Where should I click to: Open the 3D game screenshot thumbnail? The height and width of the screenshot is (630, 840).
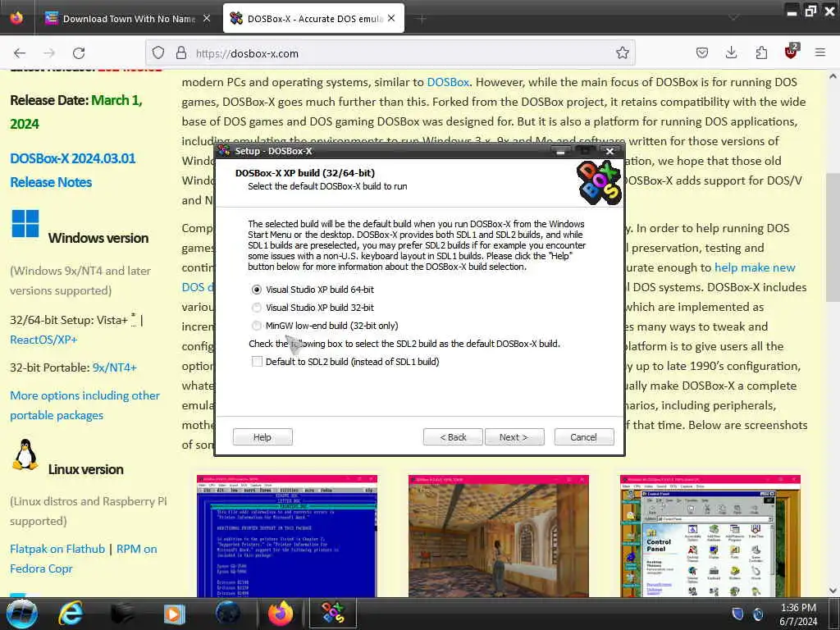499,536
